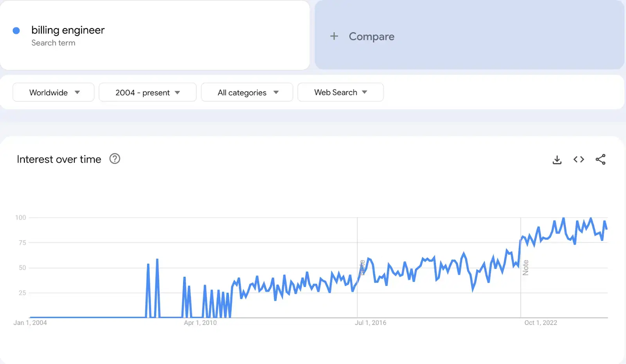Image resolution: width=626 pixels, height=364 pixels.
Task: Click the plus icon beside Compare
Action: click(334, 36)
